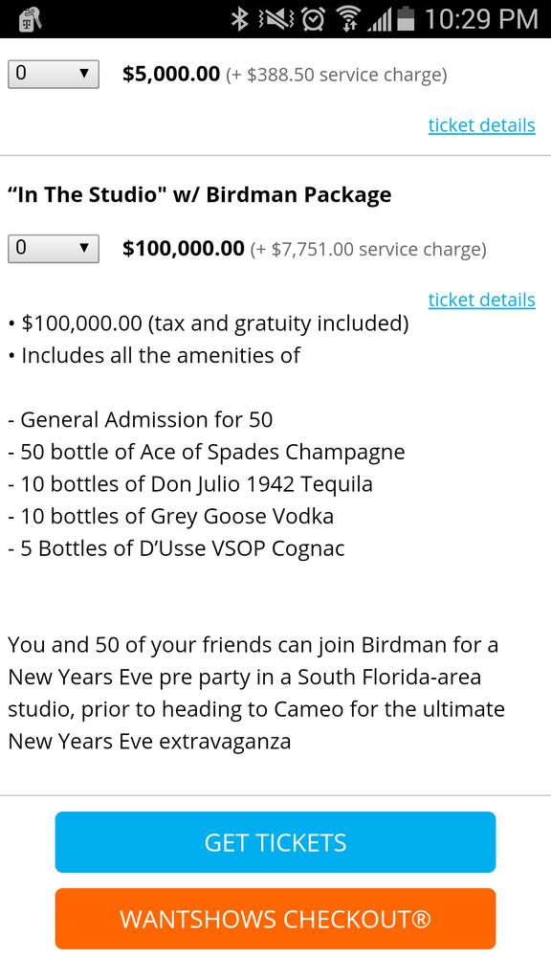This screenshot has height=980, width=551.
Task: Tap the battery status icon
Action: click(x=408, y=19)
